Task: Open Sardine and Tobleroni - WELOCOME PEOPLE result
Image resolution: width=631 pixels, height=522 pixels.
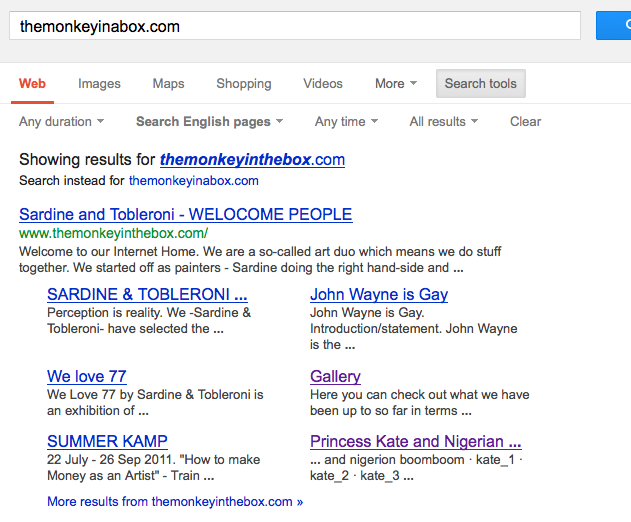Action: [186, 215]
